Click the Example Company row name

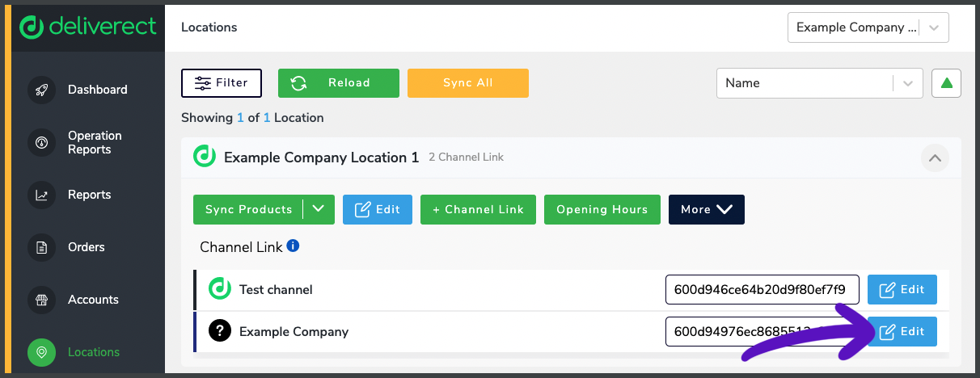point(294,331)
